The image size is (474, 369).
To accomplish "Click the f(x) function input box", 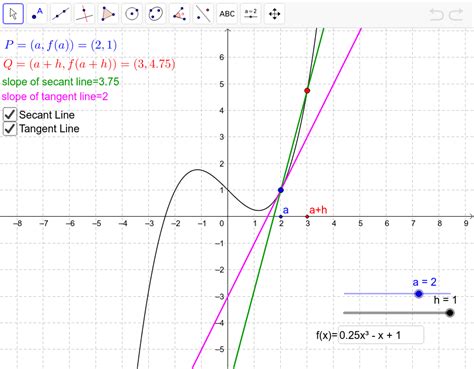I will 380,335.
